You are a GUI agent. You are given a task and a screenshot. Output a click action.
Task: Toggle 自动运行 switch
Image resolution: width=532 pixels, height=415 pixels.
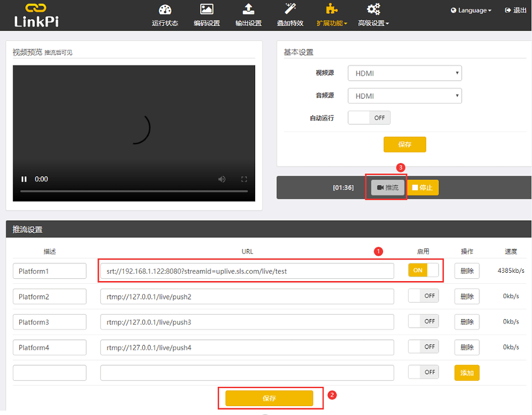pyautogui.click(x=369, y=118)
